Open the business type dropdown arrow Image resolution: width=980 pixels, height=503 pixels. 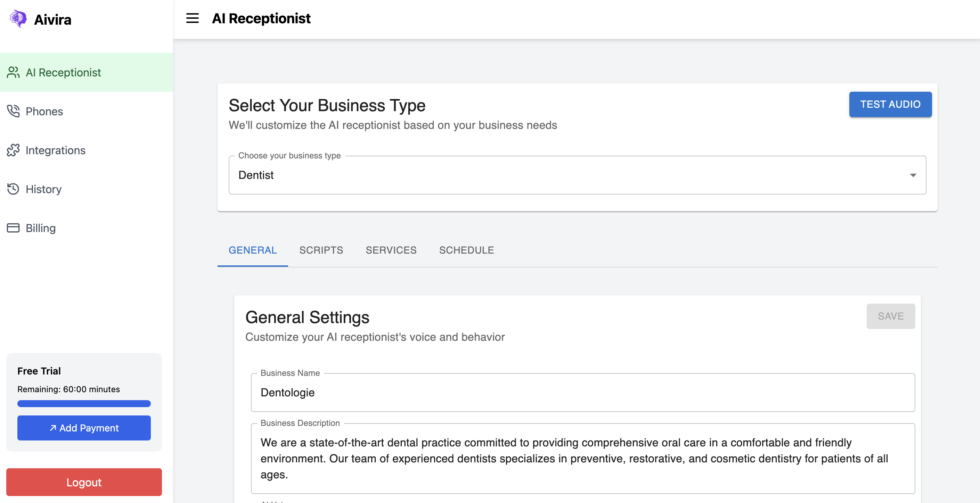913,175
